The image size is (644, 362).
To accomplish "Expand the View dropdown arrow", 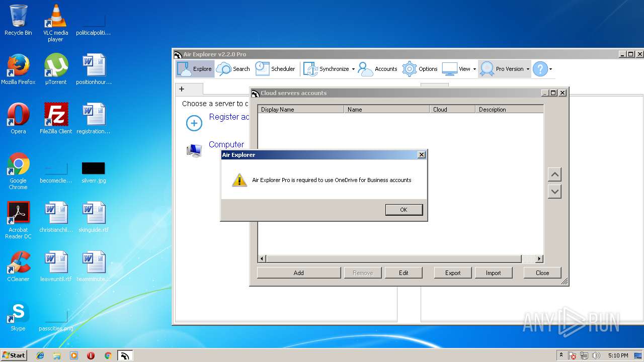I will coord(474,69).
